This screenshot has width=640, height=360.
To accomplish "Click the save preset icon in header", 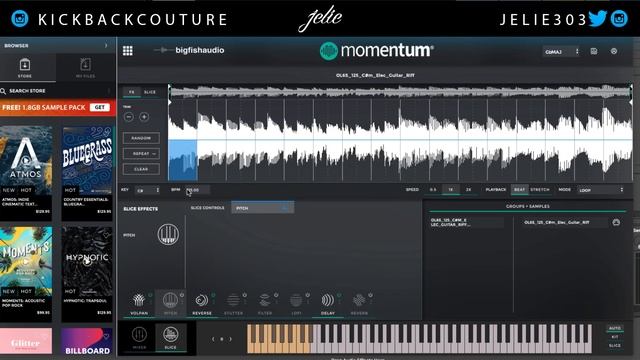I will pos(594,51).
